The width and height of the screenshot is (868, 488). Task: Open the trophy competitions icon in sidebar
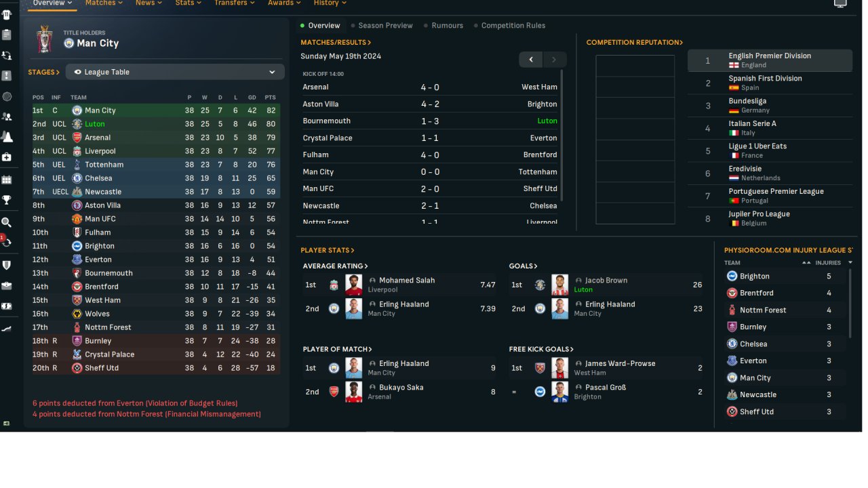(7, 200)
